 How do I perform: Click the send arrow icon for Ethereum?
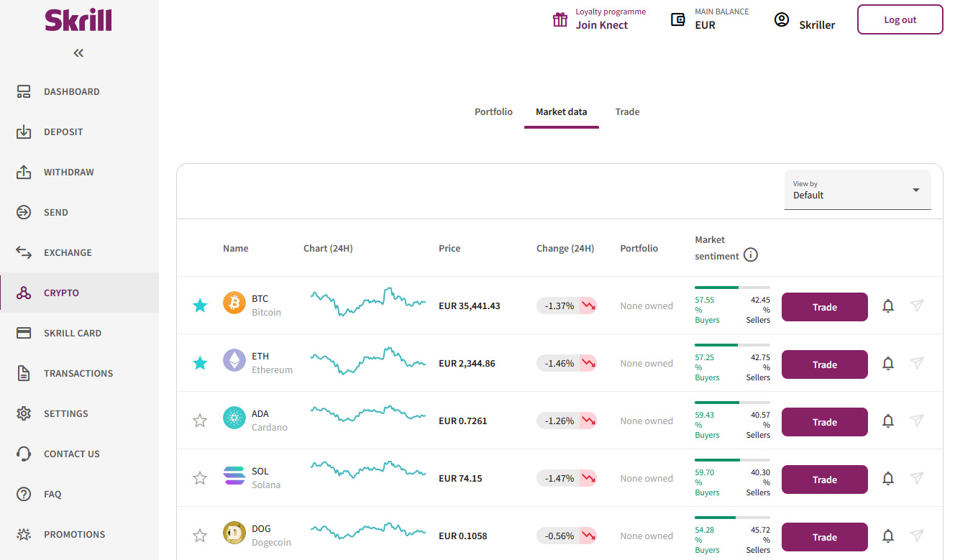pyautogui.click(x=917, y=363)
